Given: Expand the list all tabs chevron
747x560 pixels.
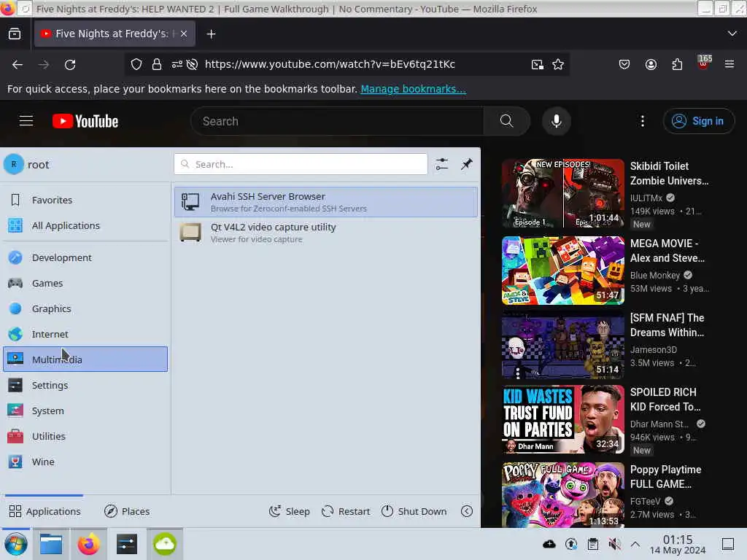Looking at the screenshot, I should tap(732, 34).
